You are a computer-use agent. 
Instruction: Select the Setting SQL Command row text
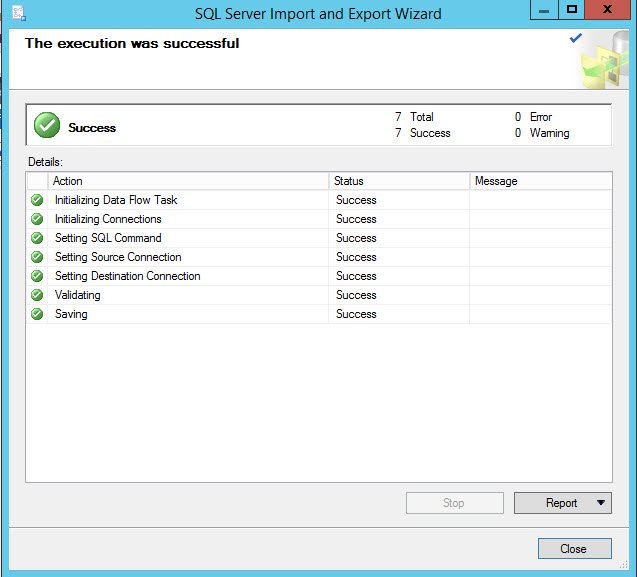(108, 238)
